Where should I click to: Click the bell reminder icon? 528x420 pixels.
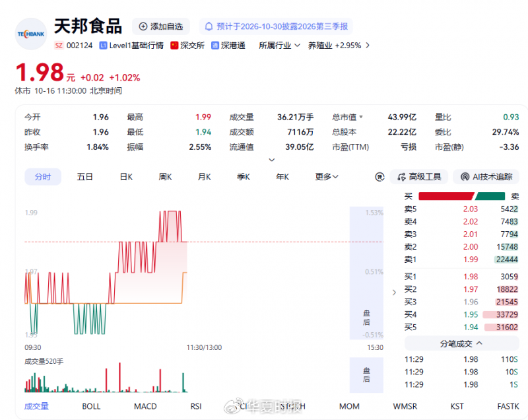[209, 26]
